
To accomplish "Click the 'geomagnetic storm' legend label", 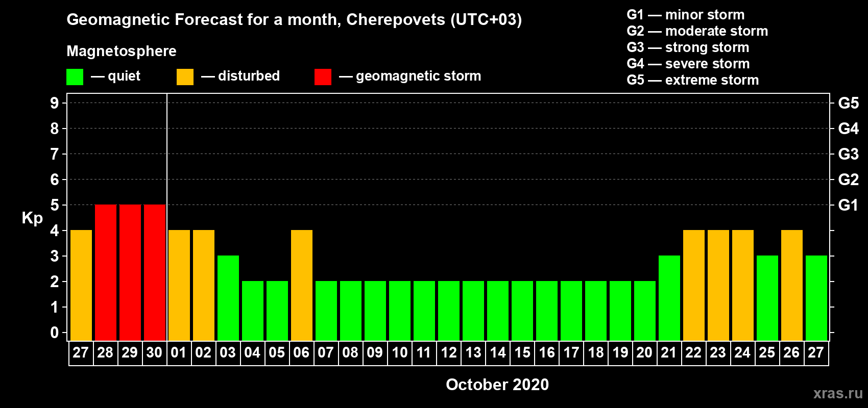I will click(x=419, y=76).
